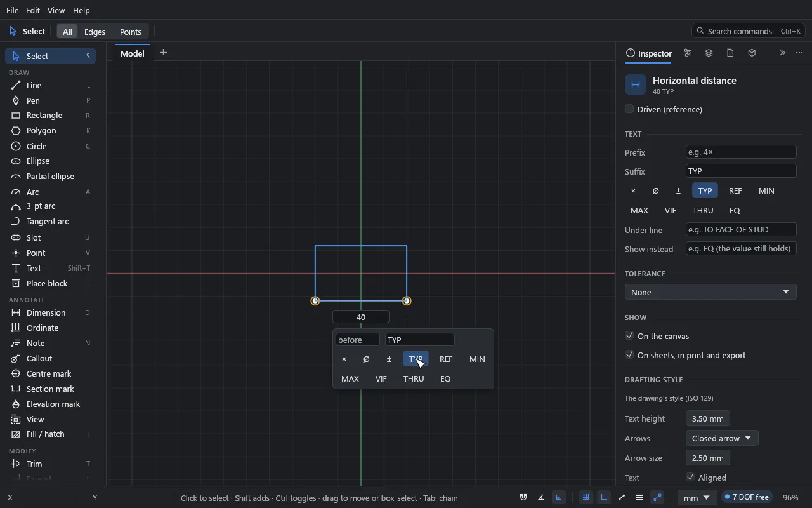This screenshot has height=508, width=812.
Task: Select the Circle tool
Action: (51, 146)
